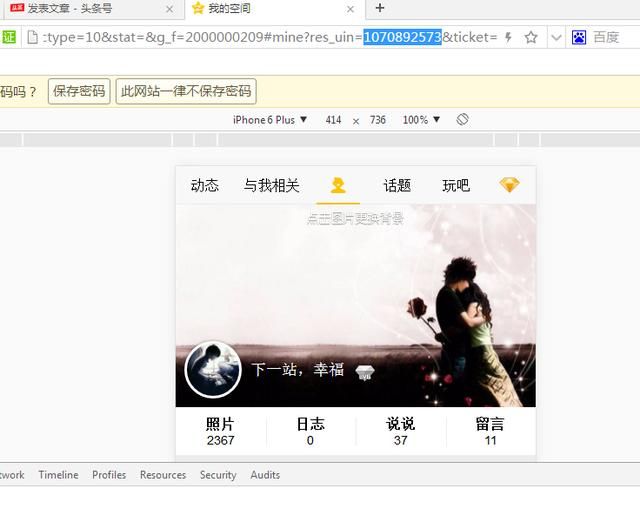Close the 发表文章 - 头条号 tab
This screenshot has height=522, width=640.
coord(170,9)
